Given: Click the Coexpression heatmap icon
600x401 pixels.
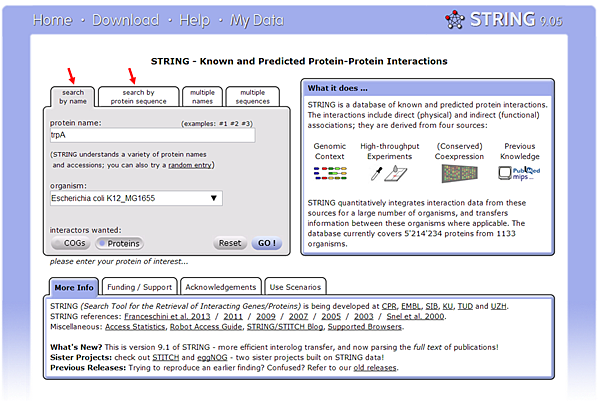Looking at the screenshot, I should [x=459, y=173].
